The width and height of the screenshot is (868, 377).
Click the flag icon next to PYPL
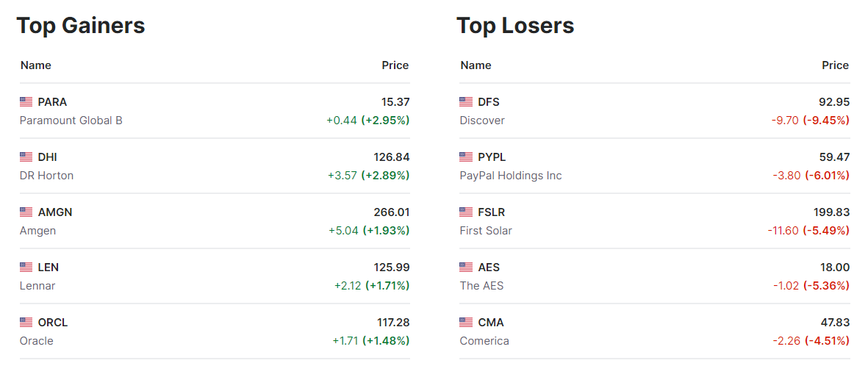pyautogui.click(x=466, y=157)
